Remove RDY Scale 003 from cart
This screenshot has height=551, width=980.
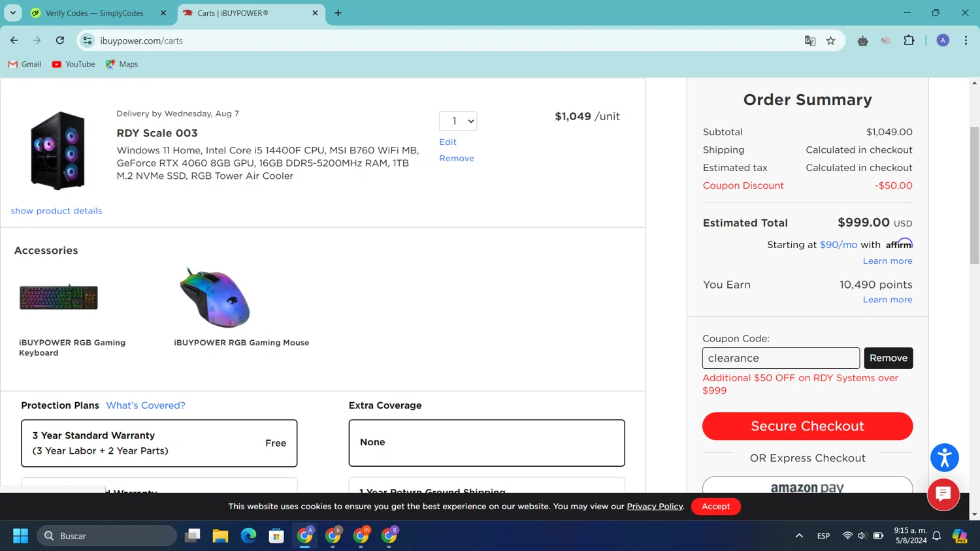click(x=457, y=158)
